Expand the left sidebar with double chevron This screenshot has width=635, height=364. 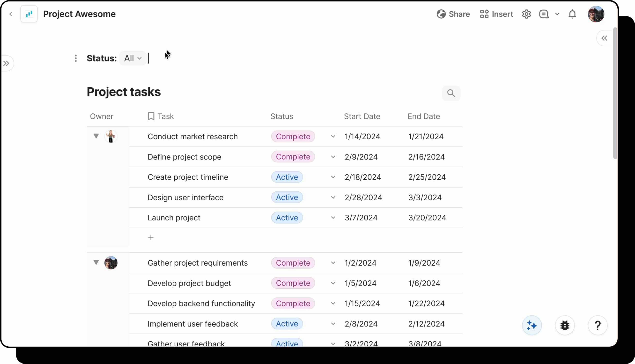[x=7, y=63]
